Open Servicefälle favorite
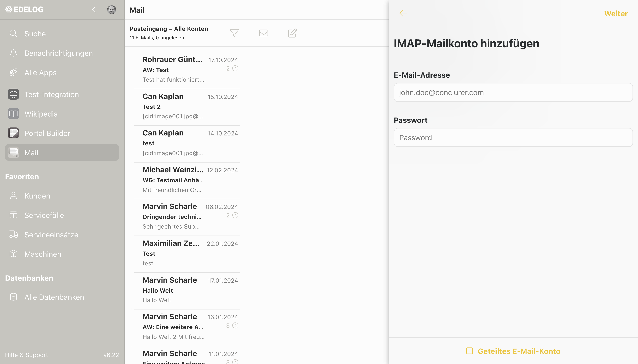 [62, 215]
